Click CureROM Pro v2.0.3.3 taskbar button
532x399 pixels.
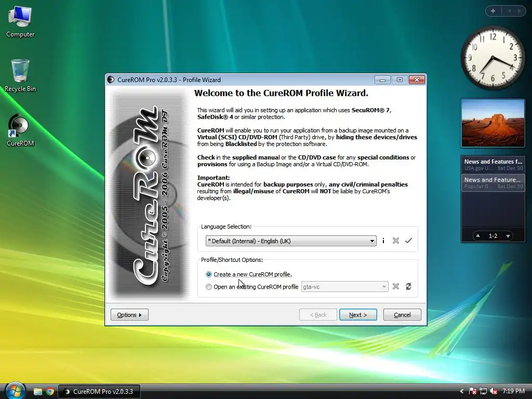pyautogui.click(x=99, y=391)
